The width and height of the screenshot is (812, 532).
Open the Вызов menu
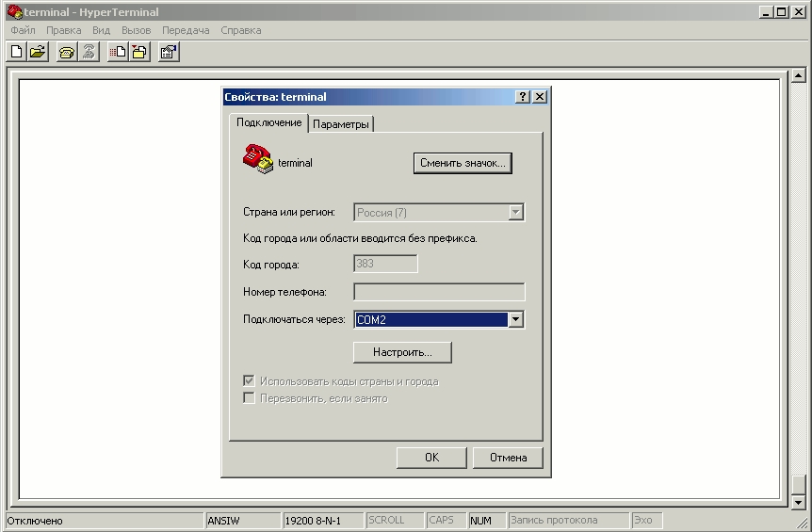pyautogui.click(x=137, y=30)
